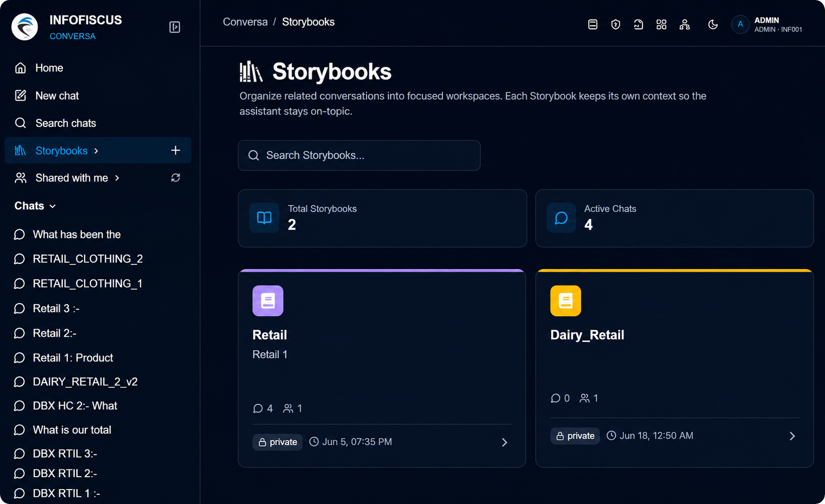Open the apps grid icon
Image resolution: width=825 pixels, height=504 pixels.
[661, 24]
